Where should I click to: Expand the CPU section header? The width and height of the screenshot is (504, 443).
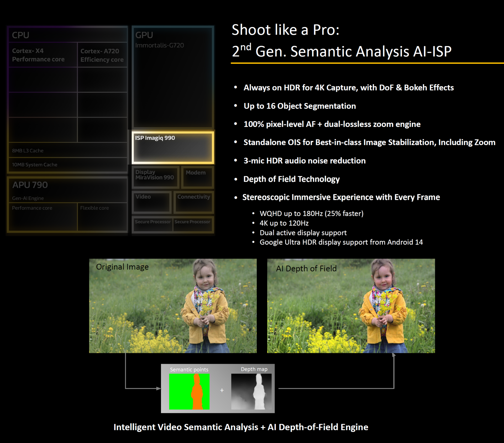click(x=21, y=35)
